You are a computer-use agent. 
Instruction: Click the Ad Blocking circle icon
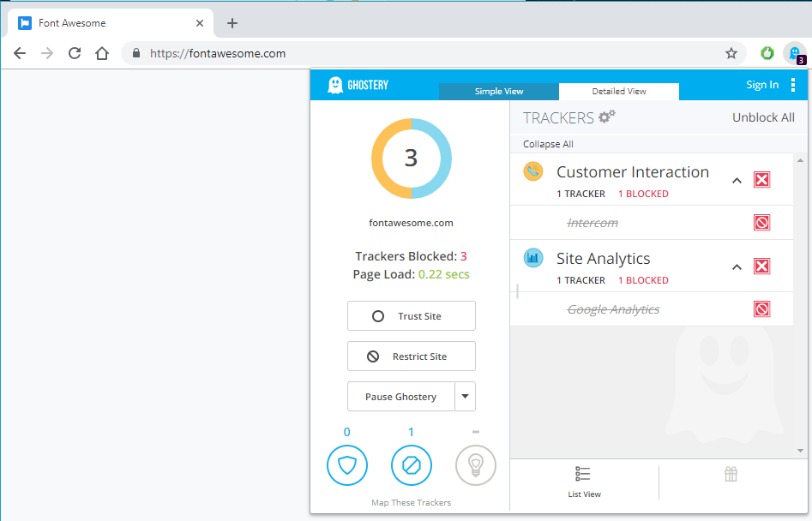pyautogui.click(x=412, y=465)
